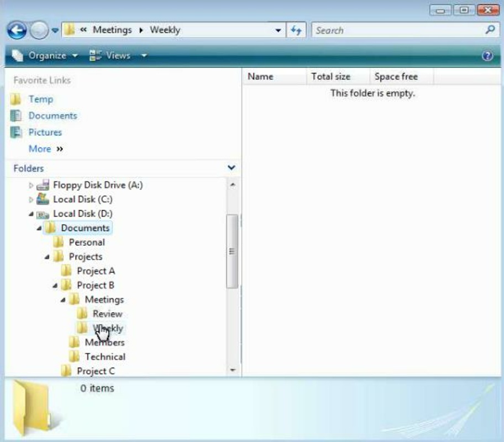Click the Local Disk (C:) drive icon
This screenshot has width=504, height=442.
43,199
